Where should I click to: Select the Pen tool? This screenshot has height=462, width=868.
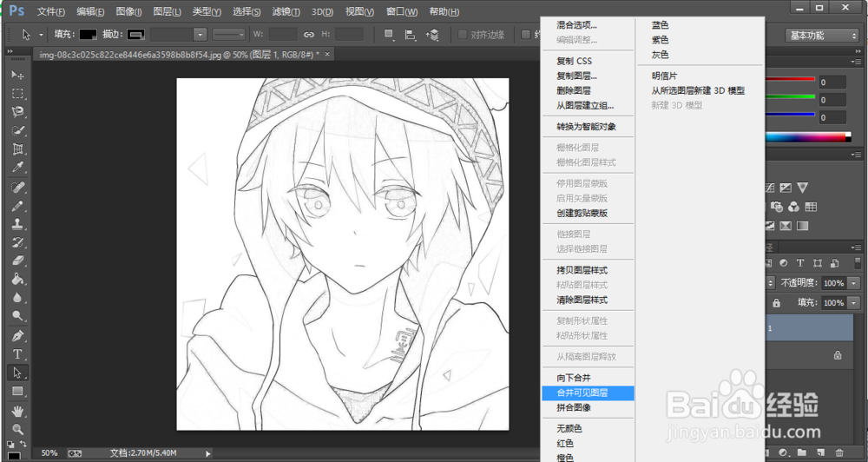(x=17, y=336)
